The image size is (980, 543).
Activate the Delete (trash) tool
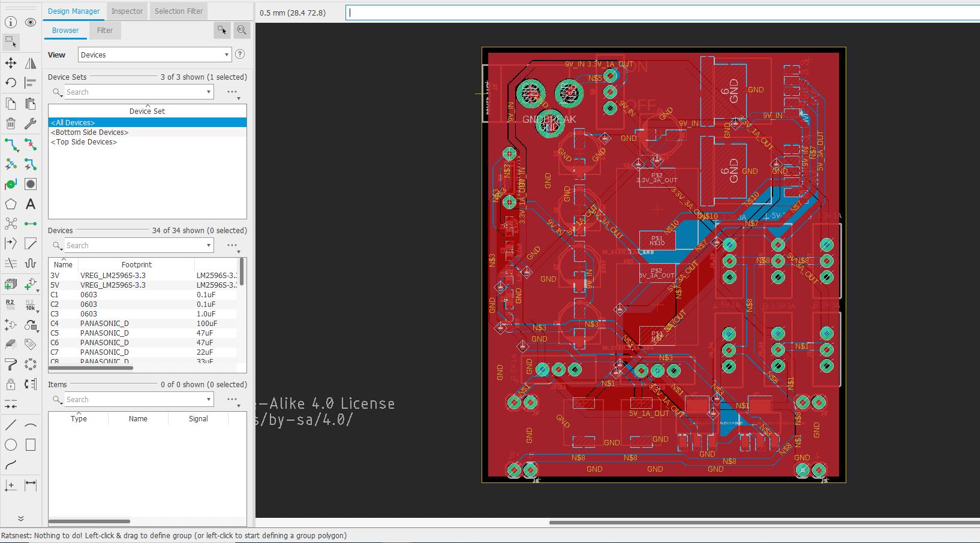click(10, 123)
